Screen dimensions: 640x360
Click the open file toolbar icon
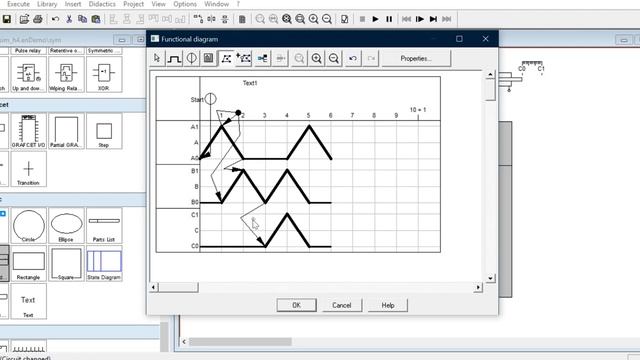point(24,19)
